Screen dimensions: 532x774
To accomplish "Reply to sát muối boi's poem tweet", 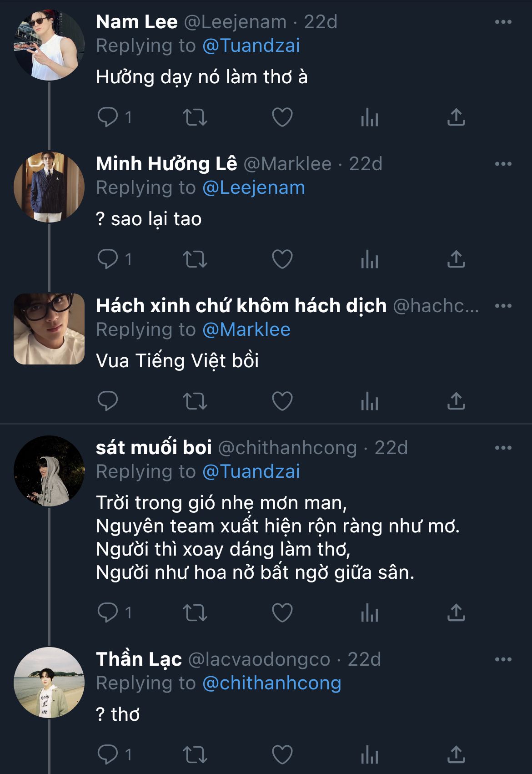I will [x=108, y=612].
